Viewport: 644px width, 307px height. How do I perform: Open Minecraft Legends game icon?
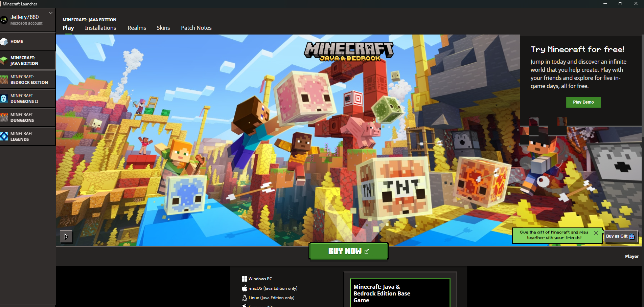4,136
